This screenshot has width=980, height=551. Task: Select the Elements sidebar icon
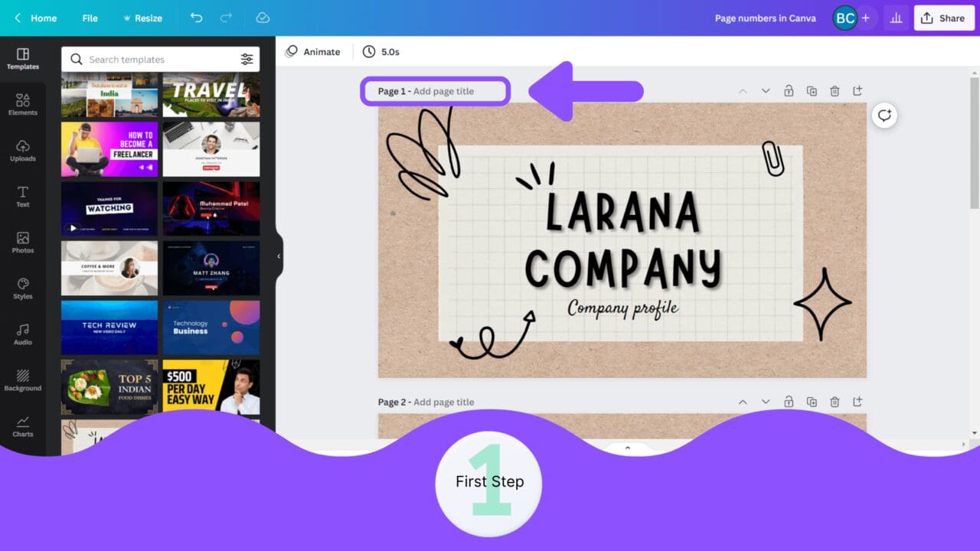coord(22,105)
